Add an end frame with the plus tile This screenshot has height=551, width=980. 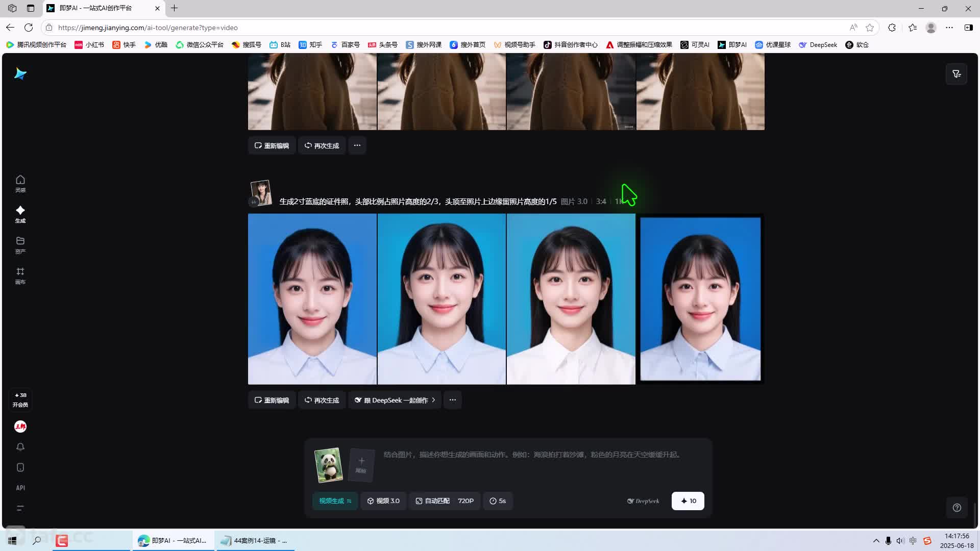pyautogui.click(x=361, y=465)
